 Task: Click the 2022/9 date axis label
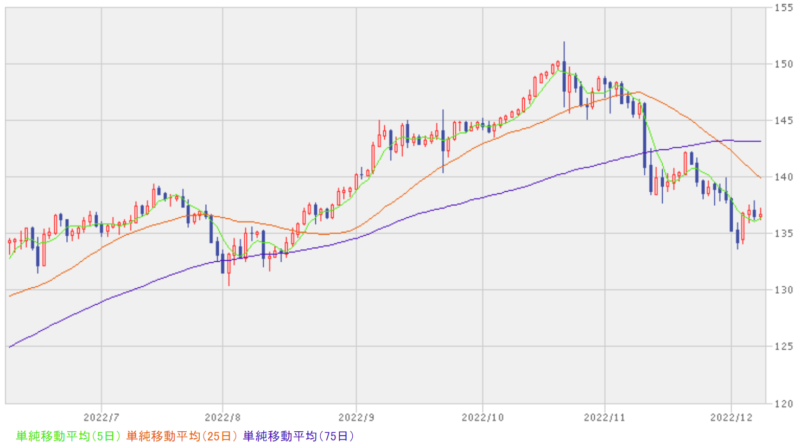(x=357, y=417)
